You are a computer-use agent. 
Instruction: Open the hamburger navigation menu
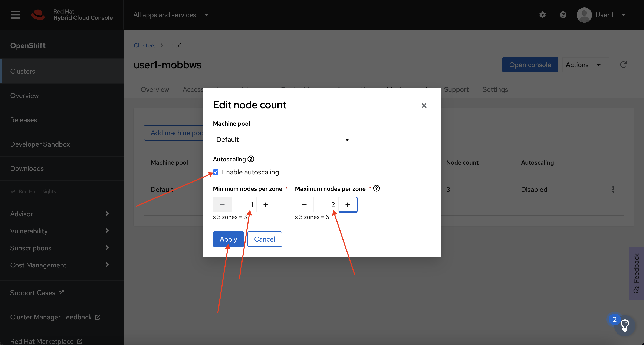coord(15,14)
